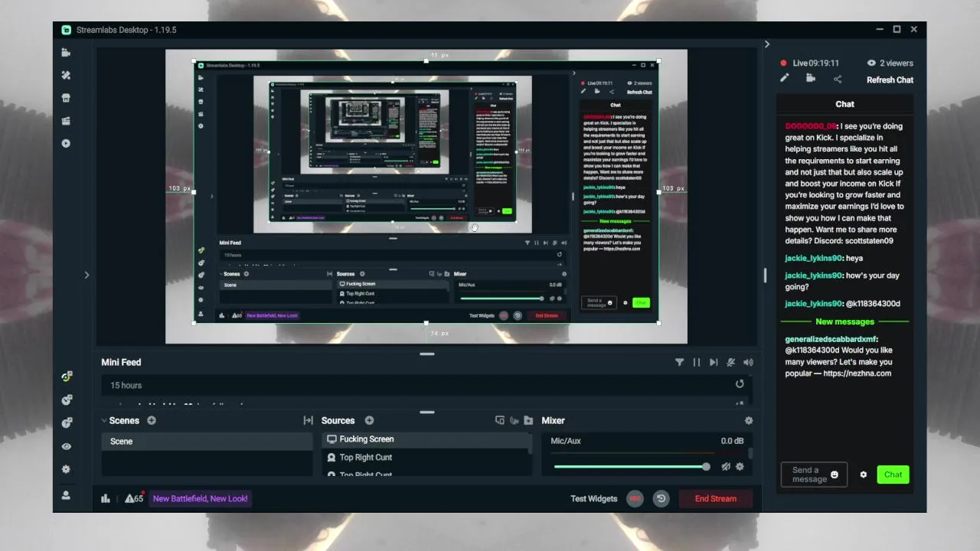980x551 pixels.
Task: Select the 'Scene' item in Scenes list
Action: [207, 441]
